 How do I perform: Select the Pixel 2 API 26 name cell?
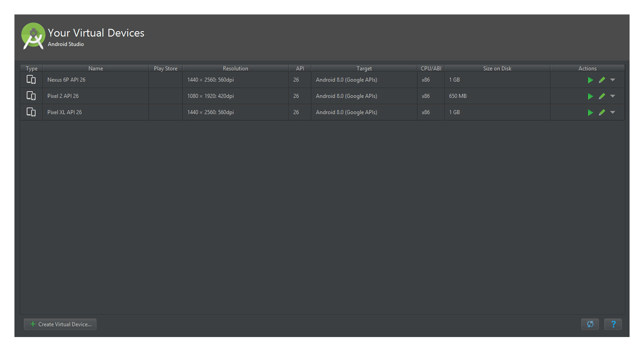tap(96, 96)
